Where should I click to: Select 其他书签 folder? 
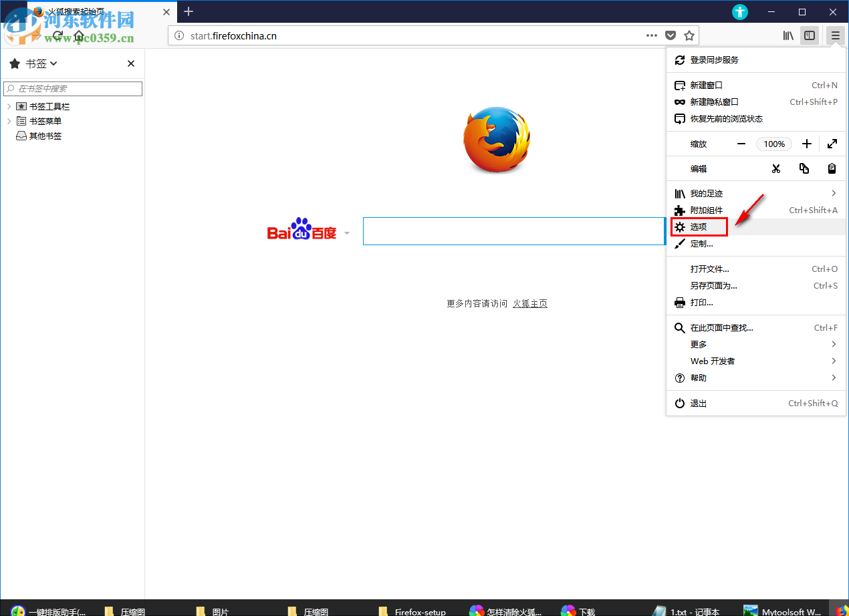tap(39, 136)
